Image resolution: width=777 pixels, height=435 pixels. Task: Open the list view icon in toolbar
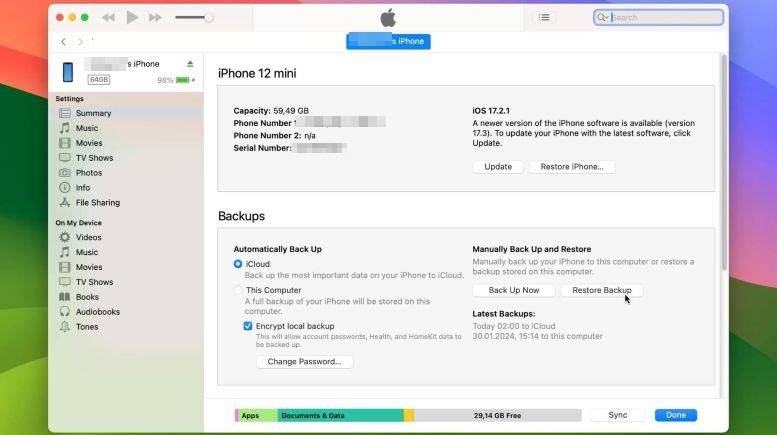coord(544,17)
